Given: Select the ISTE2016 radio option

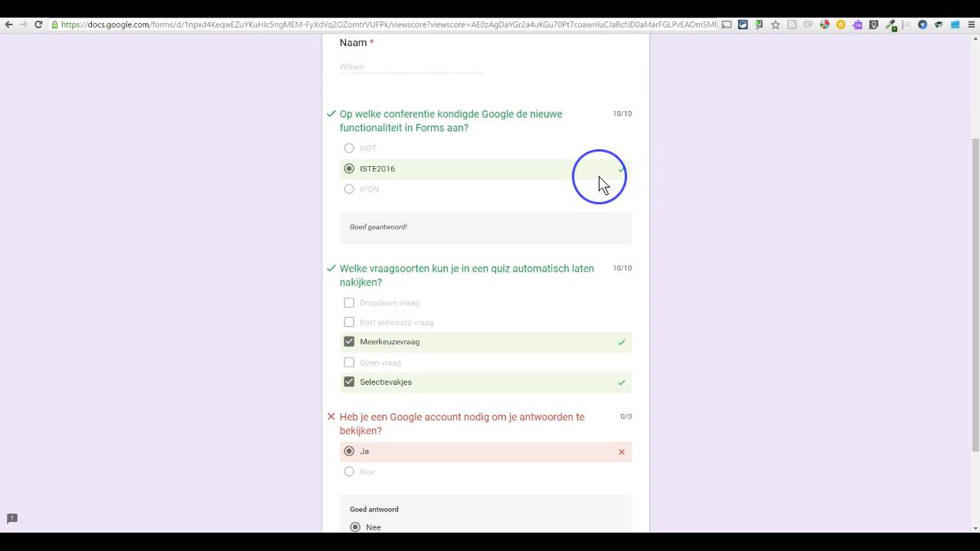Looking at the screenshot, I should tap(349, 168).
